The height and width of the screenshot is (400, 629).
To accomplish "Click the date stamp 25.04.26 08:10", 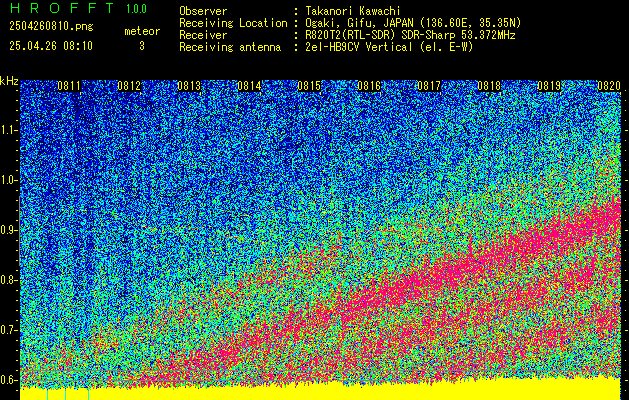I will [x=51, y=46].
